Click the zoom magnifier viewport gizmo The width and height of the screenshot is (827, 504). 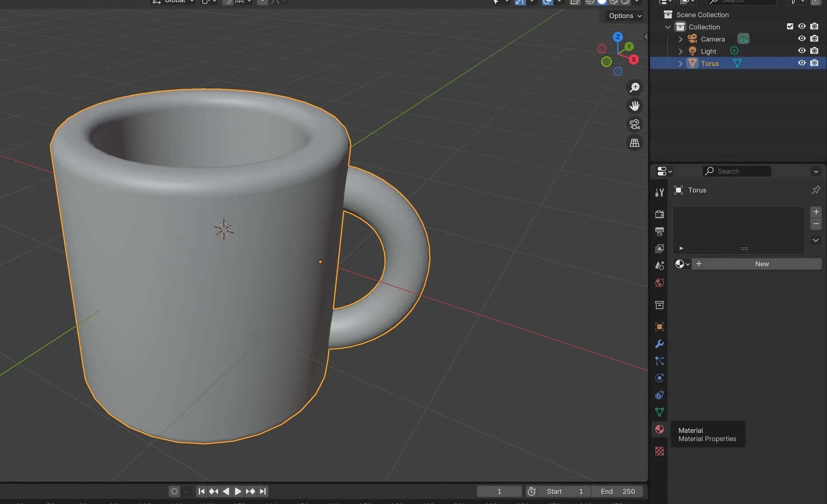click(634, 87)
